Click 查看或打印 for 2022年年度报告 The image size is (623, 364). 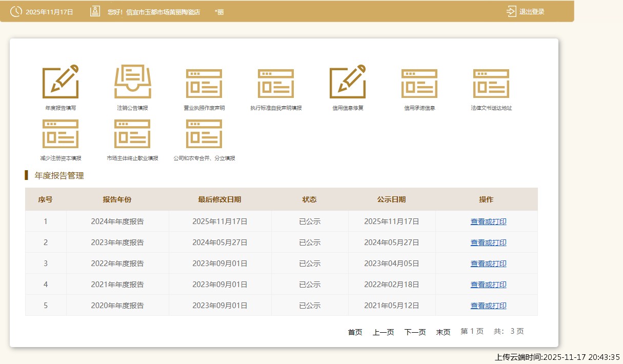pyautogui.click(x=488, y=264)
